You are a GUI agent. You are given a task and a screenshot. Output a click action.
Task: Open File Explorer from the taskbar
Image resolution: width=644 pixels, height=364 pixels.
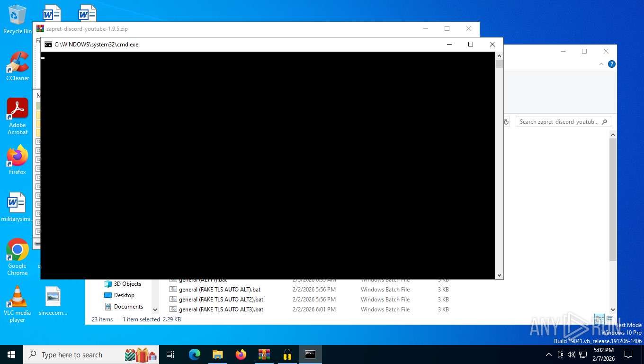point(218,355)
